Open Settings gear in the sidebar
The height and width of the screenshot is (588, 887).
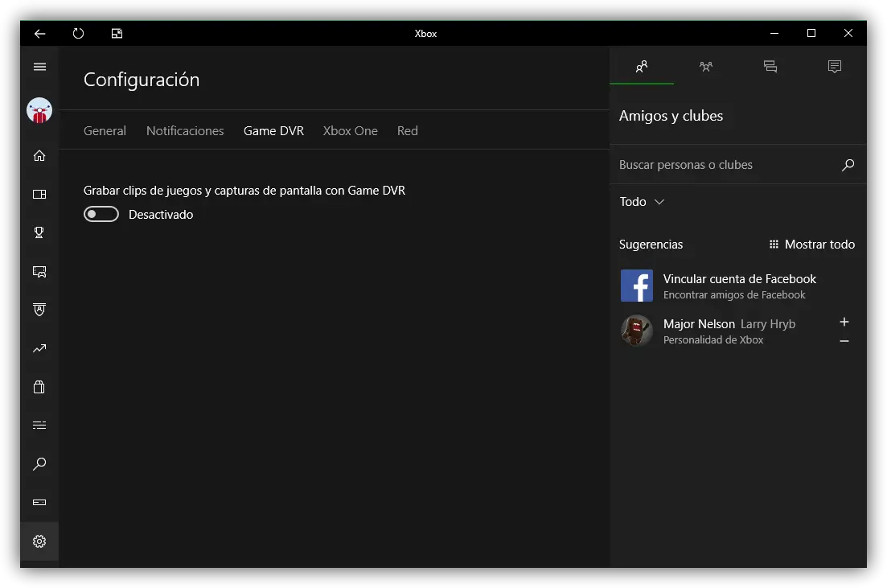(x=39, y=541)
